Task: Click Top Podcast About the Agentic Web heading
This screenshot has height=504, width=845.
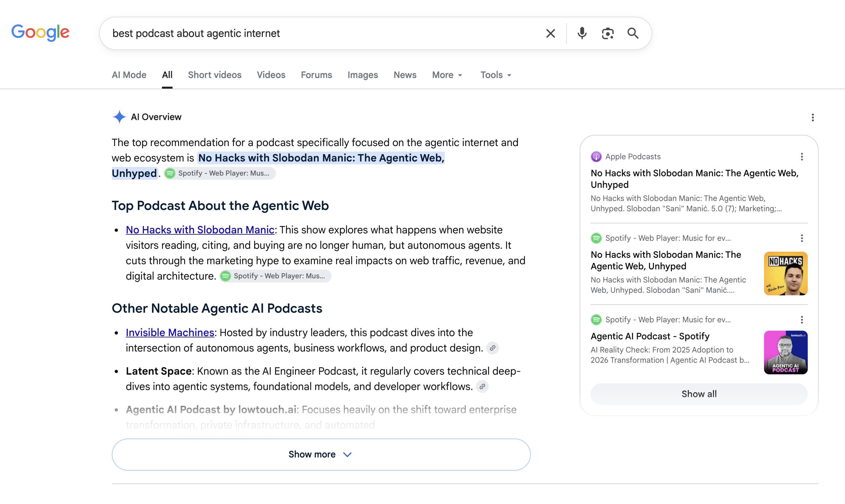Action: point(220,206)
